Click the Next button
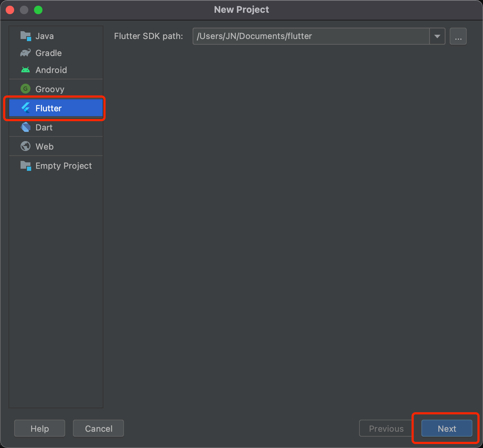The height and width of the screenshot is (448, 483). tap(447, 429)
